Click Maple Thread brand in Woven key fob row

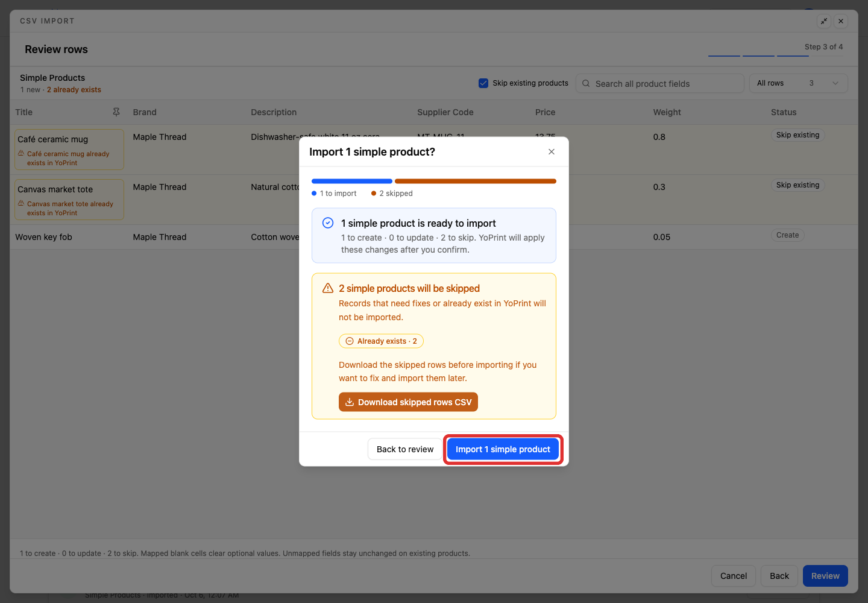pos(160,237)
